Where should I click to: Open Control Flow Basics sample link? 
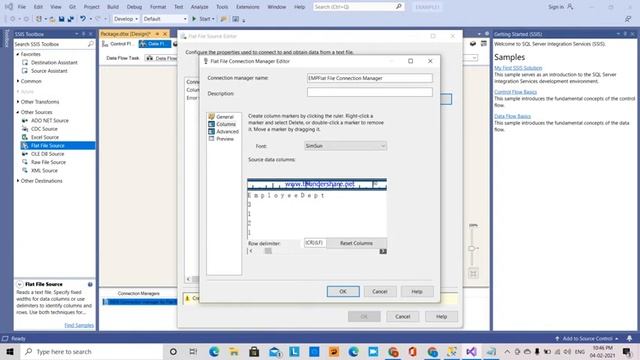[516, 92]
